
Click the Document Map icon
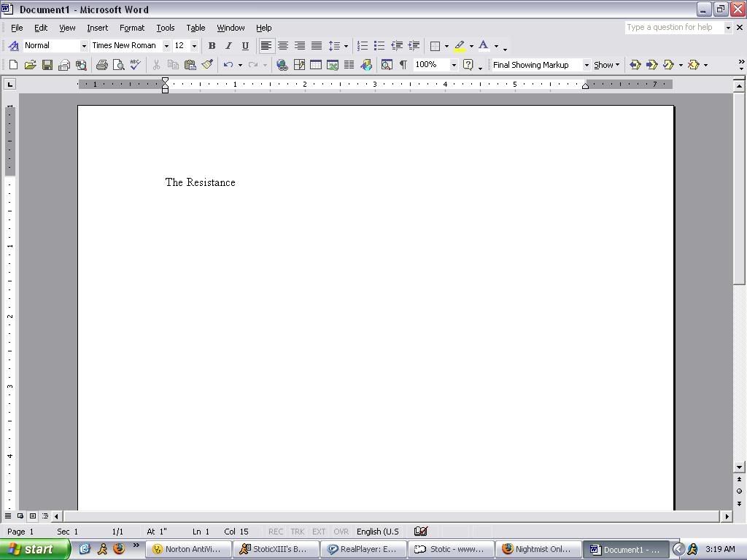pos(387,65)
